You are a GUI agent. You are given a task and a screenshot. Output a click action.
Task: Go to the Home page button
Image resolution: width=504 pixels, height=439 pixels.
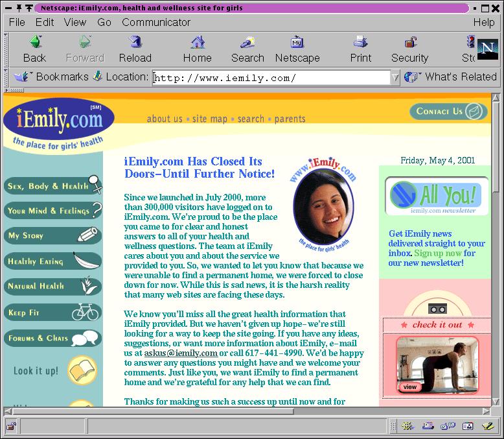(x=198, y=49)
